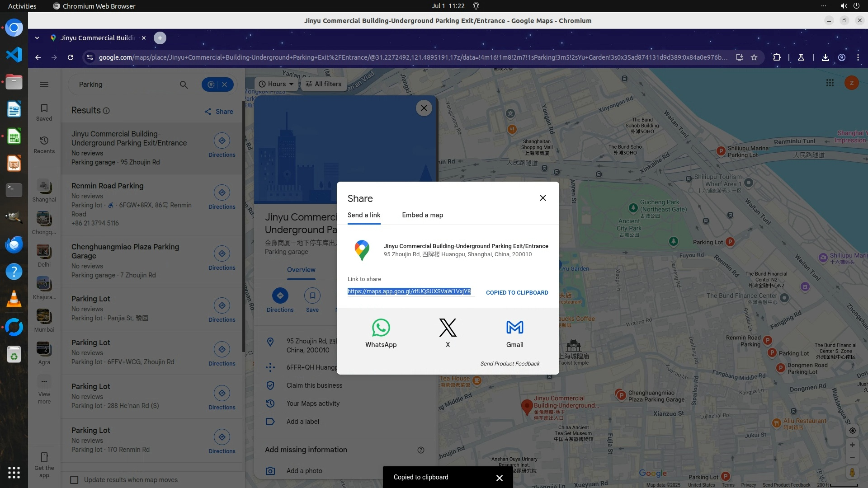Dismiss the Copied to clipboard toast
Image resolution: width=868 pixels, height=488 pixels.
point(499,478)
